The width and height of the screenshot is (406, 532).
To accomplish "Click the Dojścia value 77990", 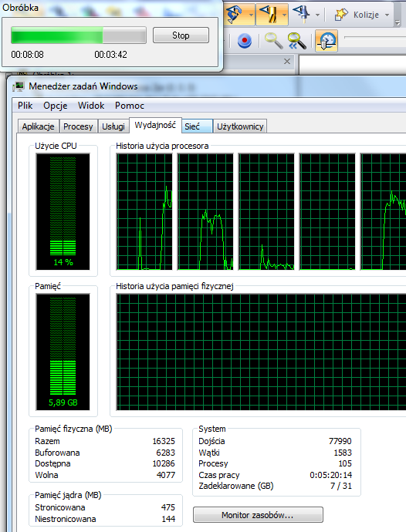I will click(x=340, y=441).
